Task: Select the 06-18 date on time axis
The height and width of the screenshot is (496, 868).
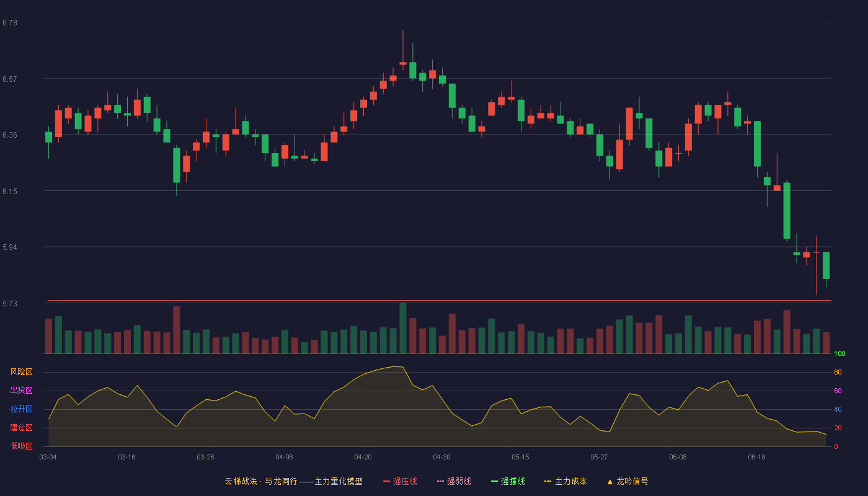Action: click(756, 457)
